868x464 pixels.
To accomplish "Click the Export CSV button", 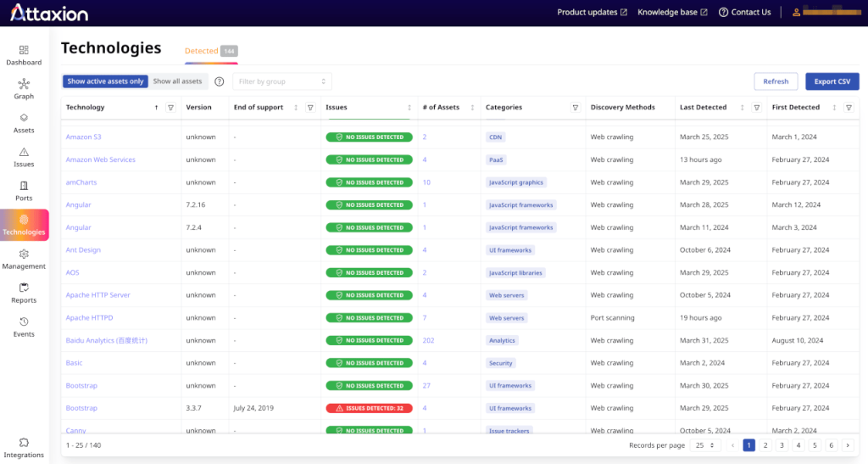I will (832, 81).
